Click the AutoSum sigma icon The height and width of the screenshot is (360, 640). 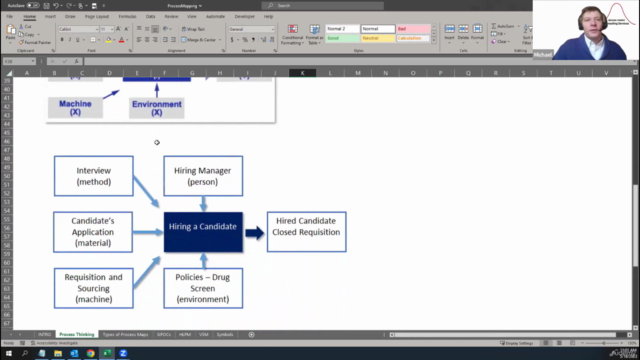[494, 26]
